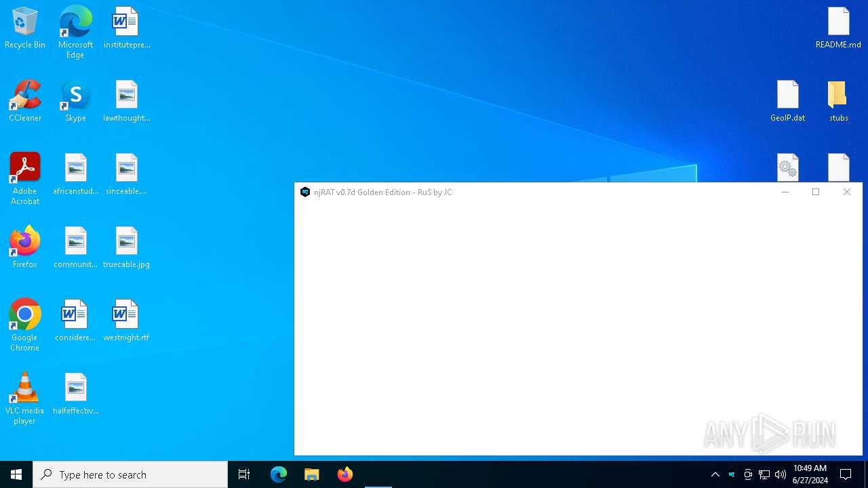Open Google Chrome desktop shortcut
868x488 pixels.
pyautogui.click(x=25, y=325)
